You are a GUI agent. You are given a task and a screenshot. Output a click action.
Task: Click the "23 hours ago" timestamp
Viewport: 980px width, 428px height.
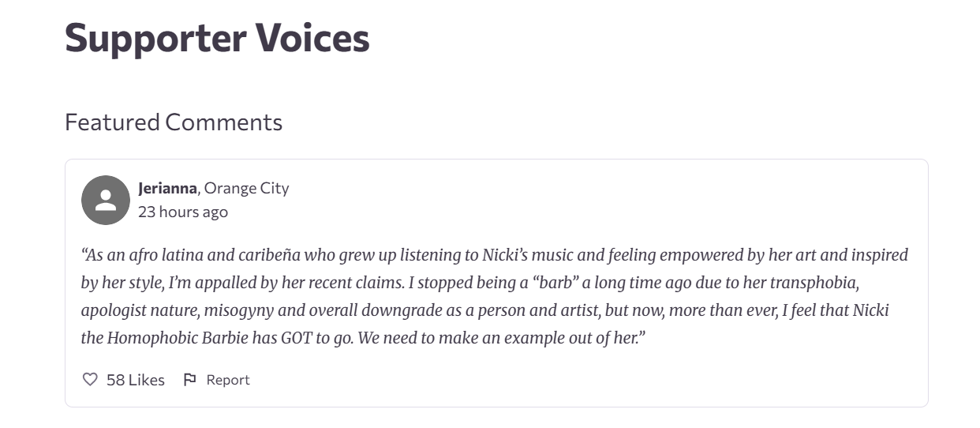pyautogui.click(x=183, y=212)
